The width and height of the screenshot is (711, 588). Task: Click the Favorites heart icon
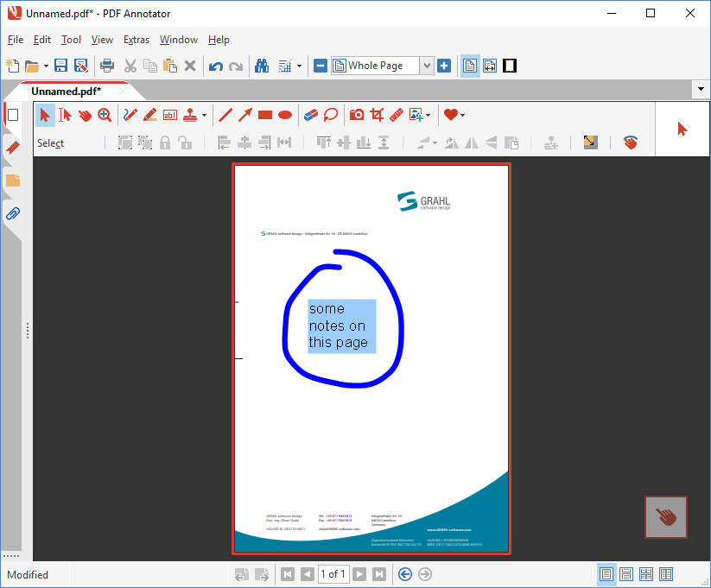pos(451,115)
